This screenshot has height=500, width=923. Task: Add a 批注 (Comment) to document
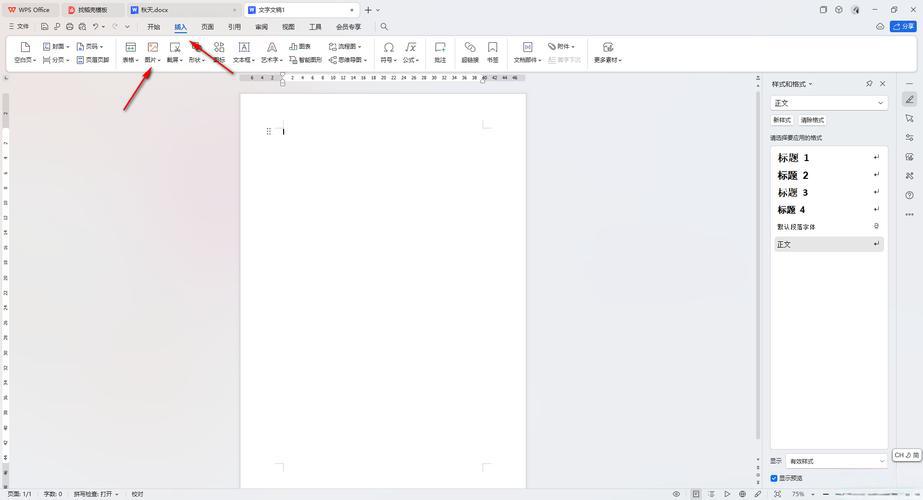coord(440,48)
